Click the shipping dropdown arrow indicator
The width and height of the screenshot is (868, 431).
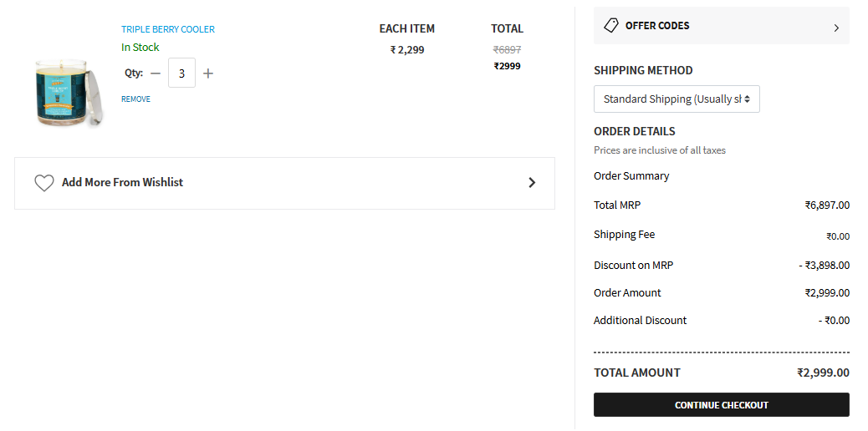(747, 99)
